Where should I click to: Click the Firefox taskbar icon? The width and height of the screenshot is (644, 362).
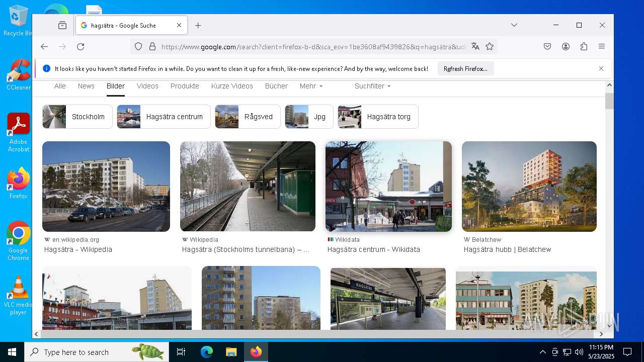coord(256,352)
